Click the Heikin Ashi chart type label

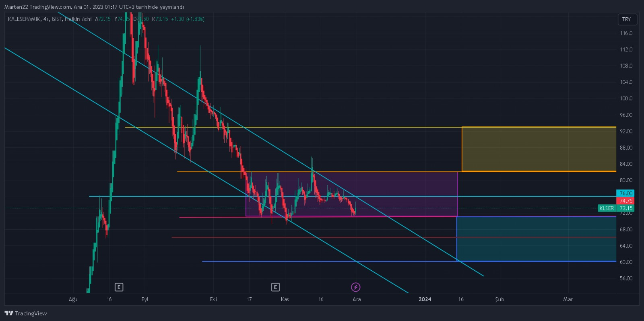coord(78,19)
